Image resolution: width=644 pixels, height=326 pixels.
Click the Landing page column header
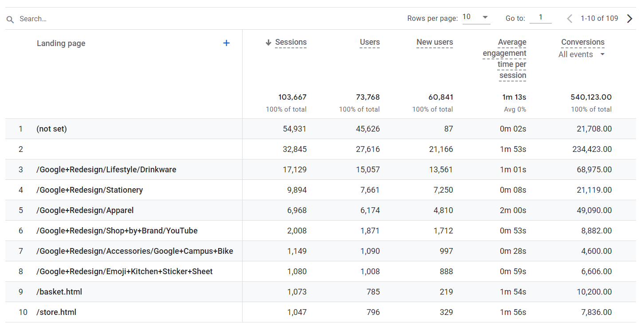(x=61, y=43)
